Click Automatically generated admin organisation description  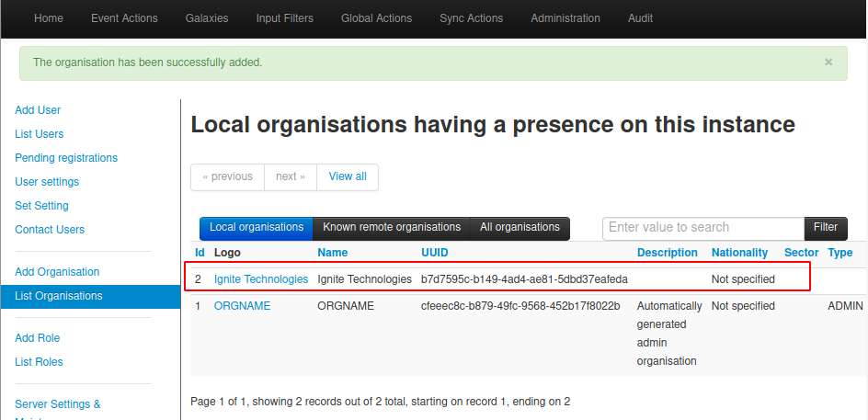(669, 334)
